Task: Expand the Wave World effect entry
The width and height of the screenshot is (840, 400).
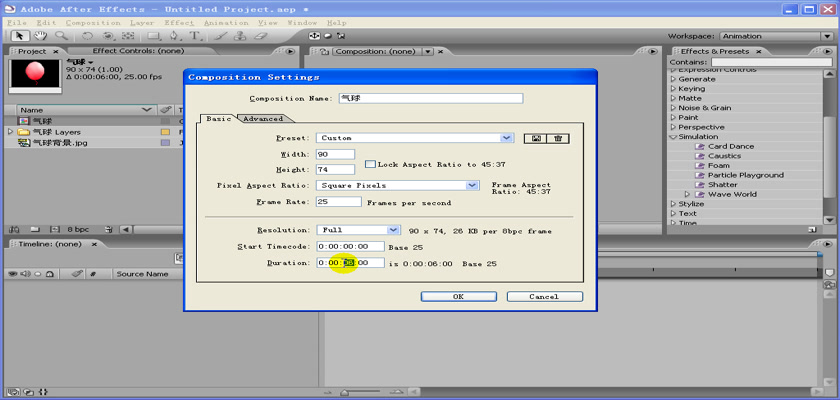Action: pos(688,194)
